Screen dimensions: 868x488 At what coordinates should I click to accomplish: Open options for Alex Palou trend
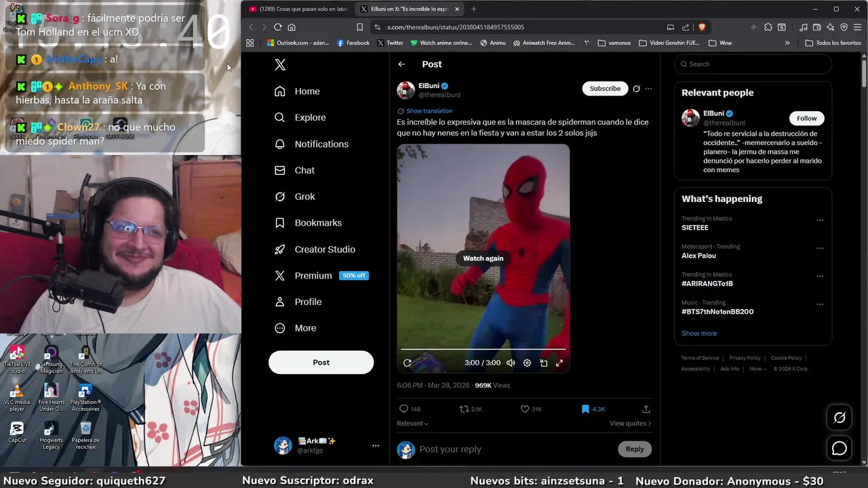click(x=820, y=248)
